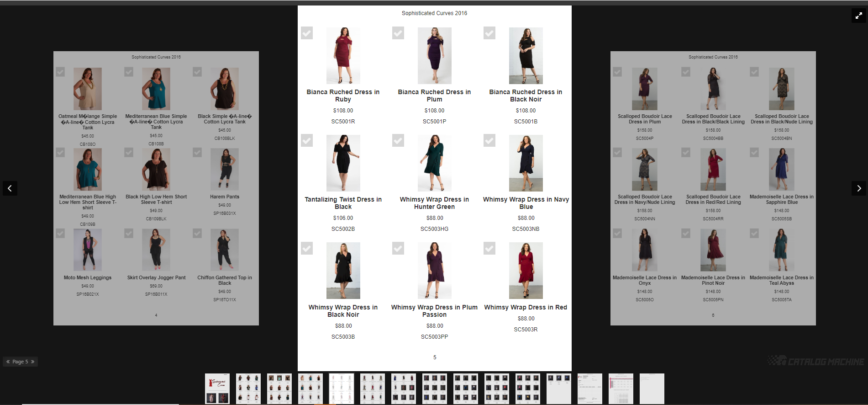Viewport: 868px width, 405px height.
Task: Open the cover page thumbnail
Action: (217, 389)
